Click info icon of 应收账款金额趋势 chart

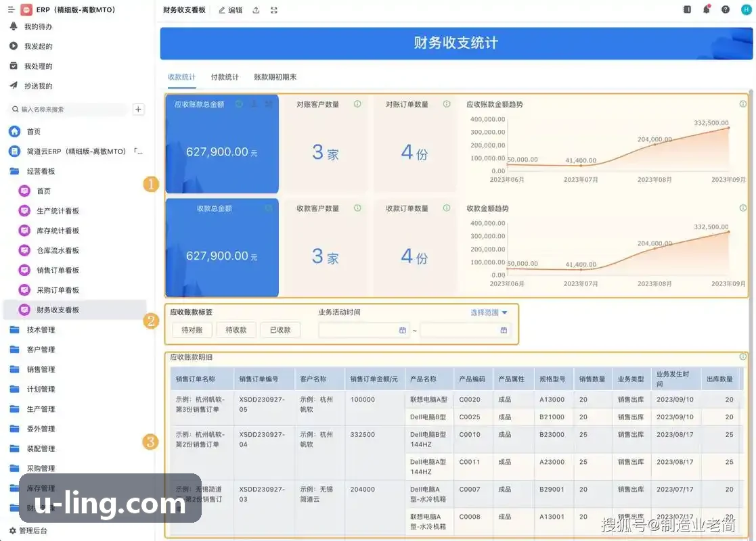[743, 104]
